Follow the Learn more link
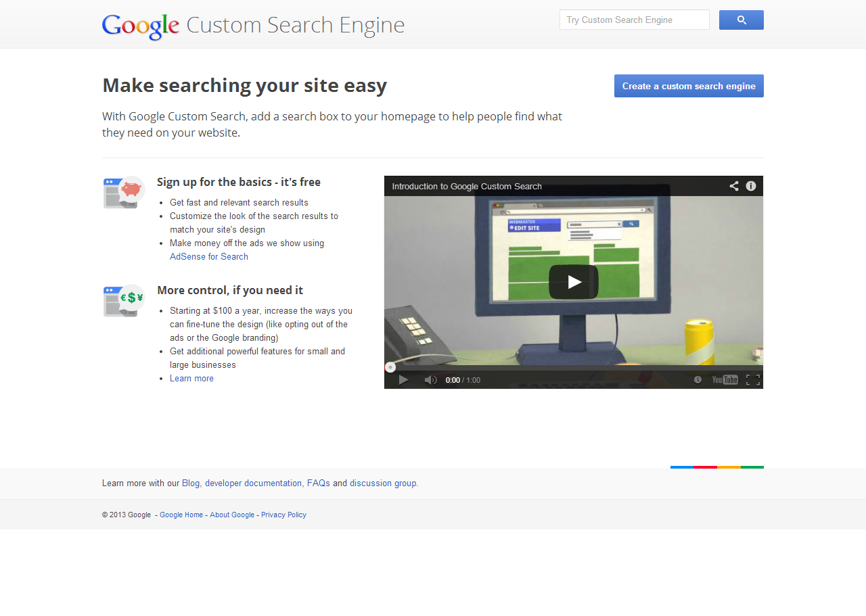This screenshot has width=866, height=616. coord(191,379)
